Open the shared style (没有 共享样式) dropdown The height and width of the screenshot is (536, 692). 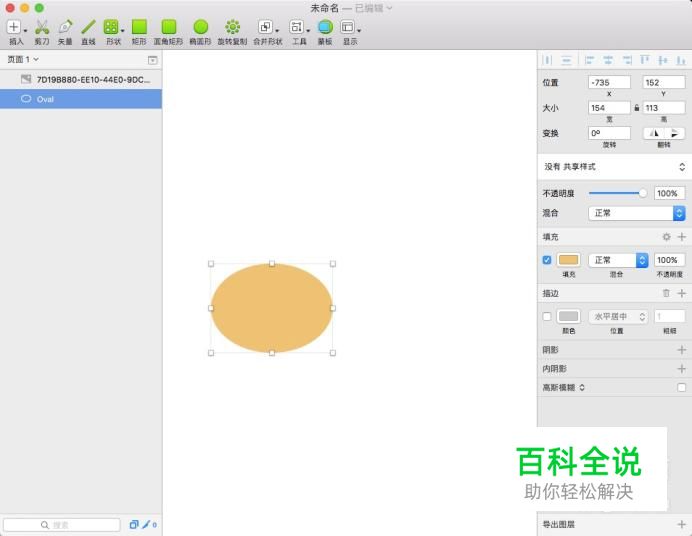pos(614,167)
